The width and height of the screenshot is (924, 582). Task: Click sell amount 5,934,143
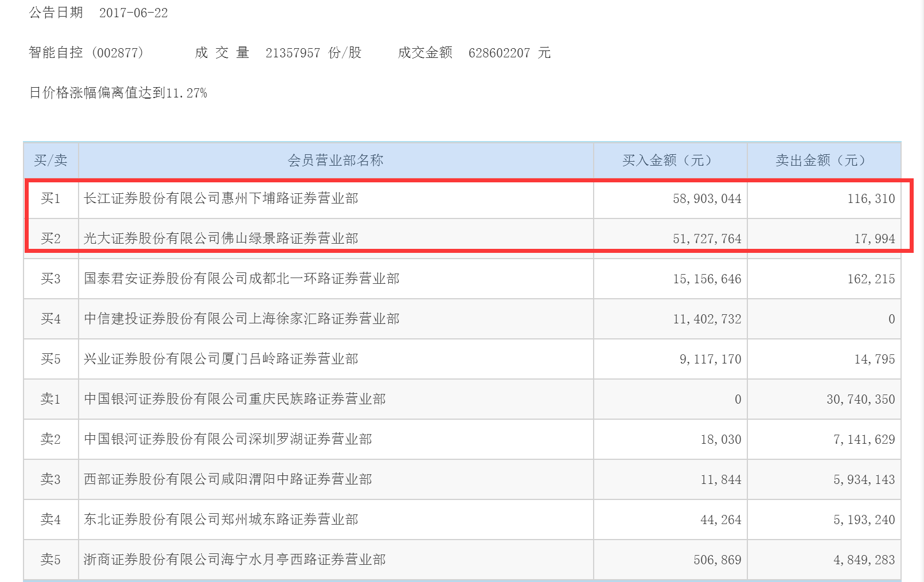click(864, 479)
